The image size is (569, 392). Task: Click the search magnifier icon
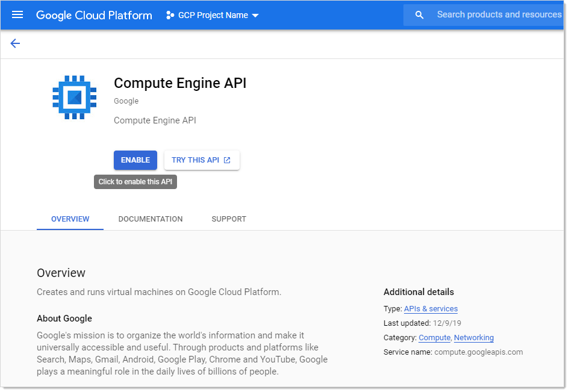[420, 15]
